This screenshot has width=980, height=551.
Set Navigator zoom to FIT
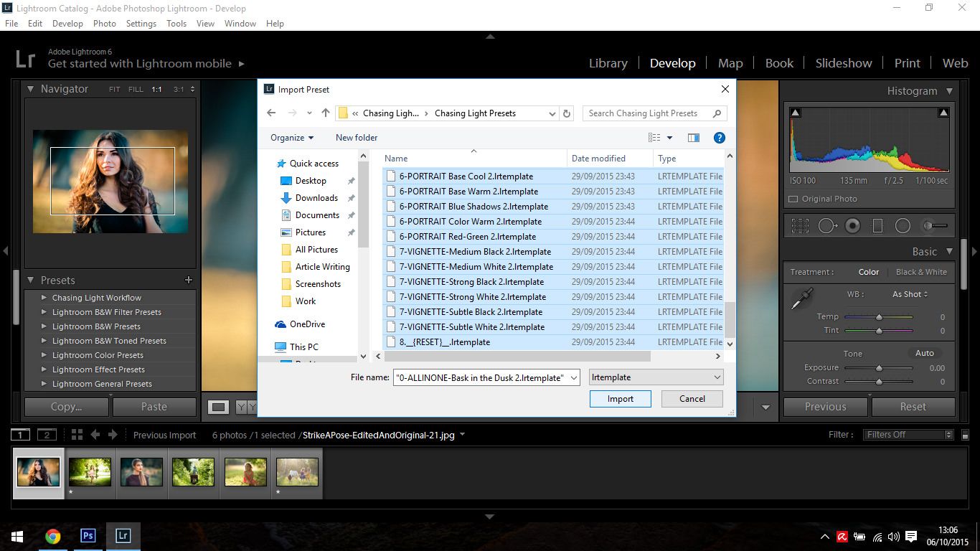tap(115, 90)
